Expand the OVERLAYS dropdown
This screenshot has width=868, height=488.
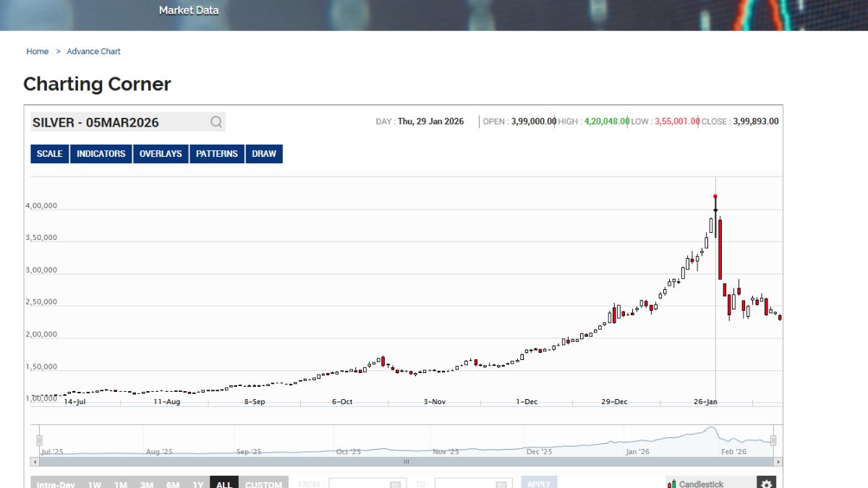click(161, 154)
